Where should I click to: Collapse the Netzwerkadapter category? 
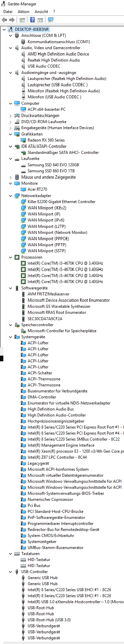[x=10, y=196]
